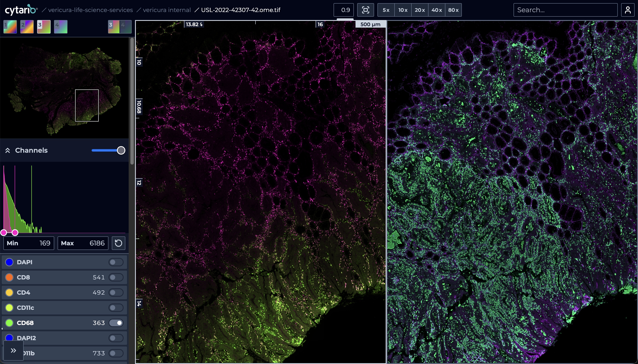
Task: Open the 0.9 zoom level box
Action: [343, 10]
